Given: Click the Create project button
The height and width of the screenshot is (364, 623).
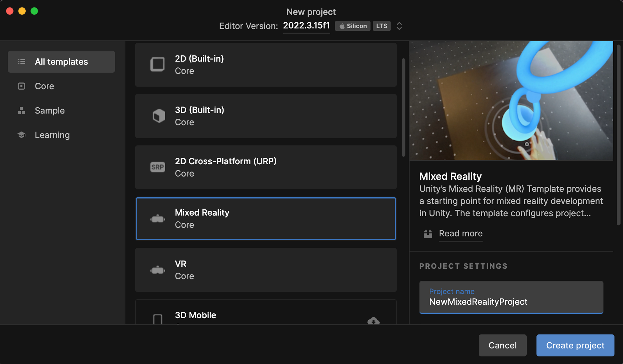Looking at the screenshot, I should click(575, 345).
